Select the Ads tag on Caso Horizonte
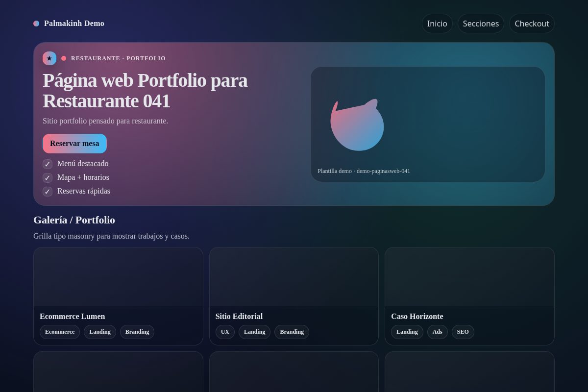Image resolution: width=588 pixels, height=392 pixels. point(437,332)
